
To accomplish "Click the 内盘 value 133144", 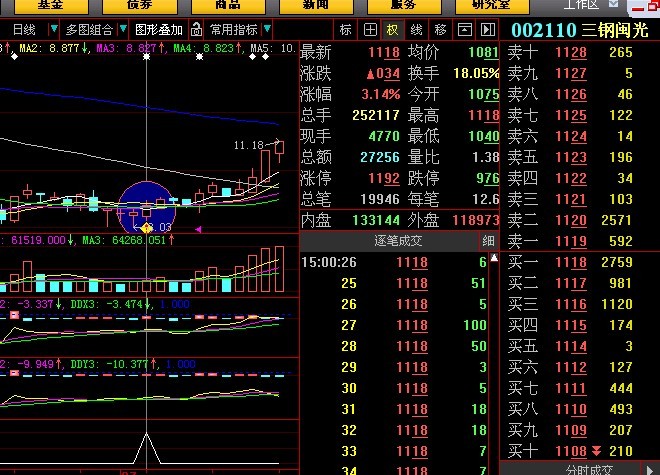I will point(376,220).
